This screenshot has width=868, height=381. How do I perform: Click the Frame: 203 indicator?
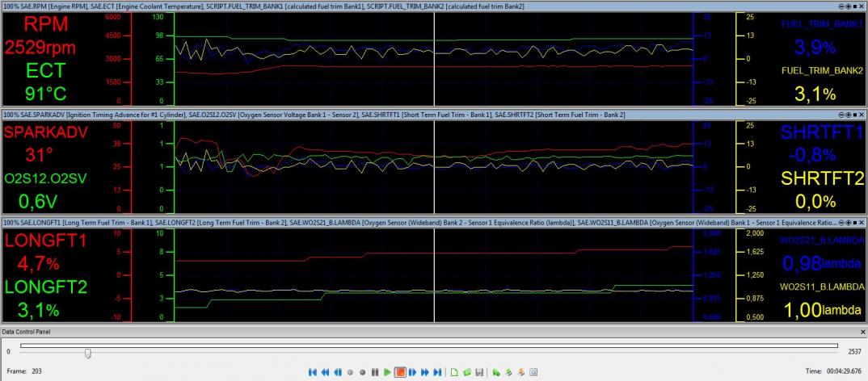point(24,371)
